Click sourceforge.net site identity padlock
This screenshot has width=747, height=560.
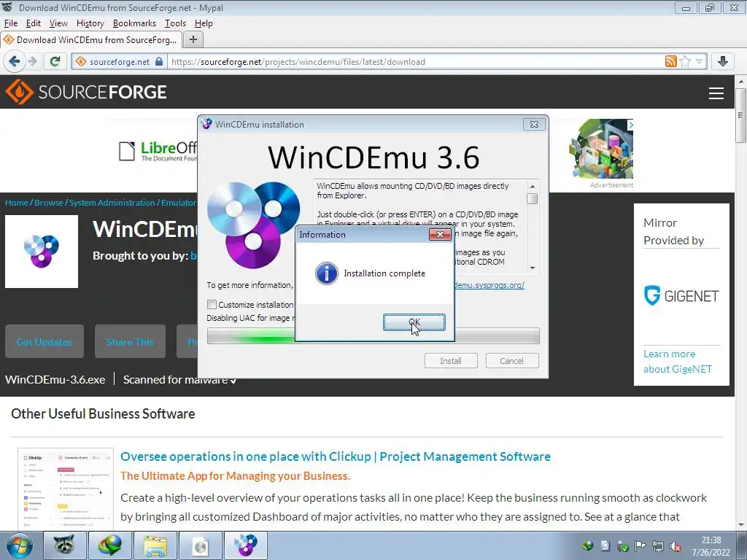point(159,61)
